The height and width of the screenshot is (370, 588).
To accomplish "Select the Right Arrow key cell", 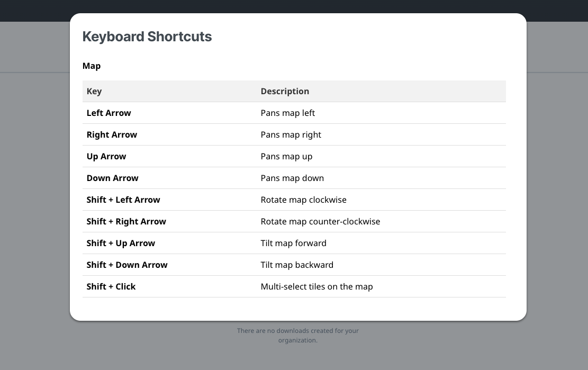I will [x=112, y=134].
